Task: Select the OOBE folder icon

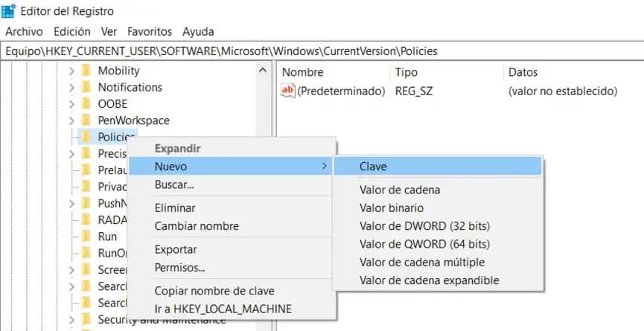Action: click(86, 104)
